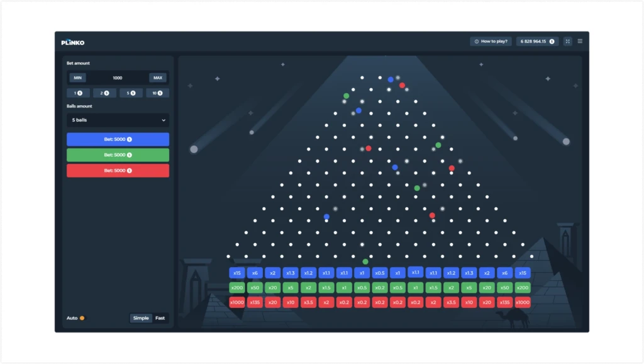Select the 5 coin quick bet chip
This screenshot has height=364, width=644.
[131, 93]
